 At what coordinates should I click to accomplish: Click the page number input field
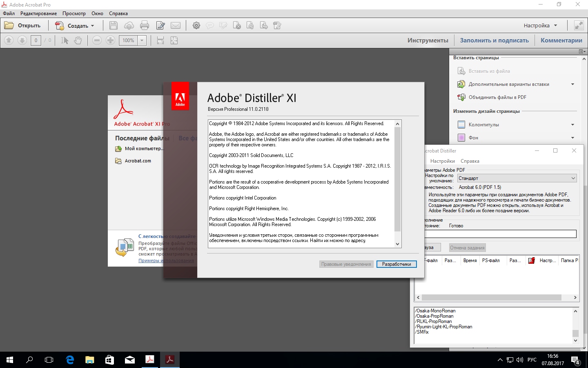[36, 40]
